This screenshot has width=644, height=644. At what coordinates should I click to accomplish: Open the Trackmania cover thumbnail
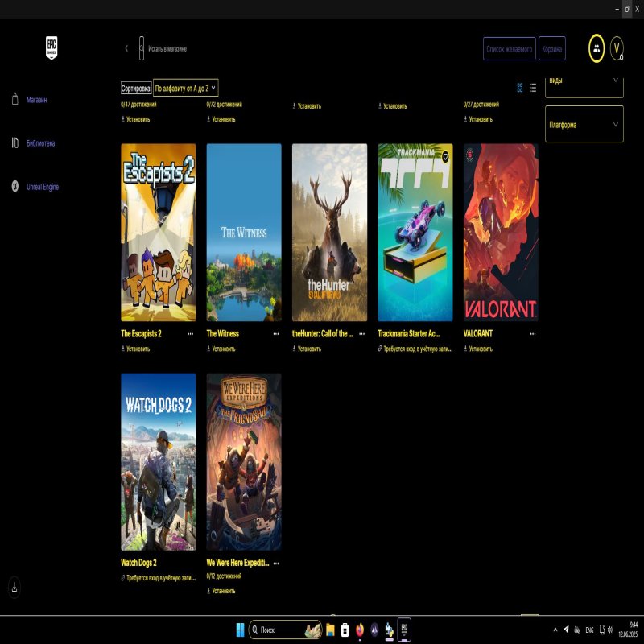tap(415, 233)
